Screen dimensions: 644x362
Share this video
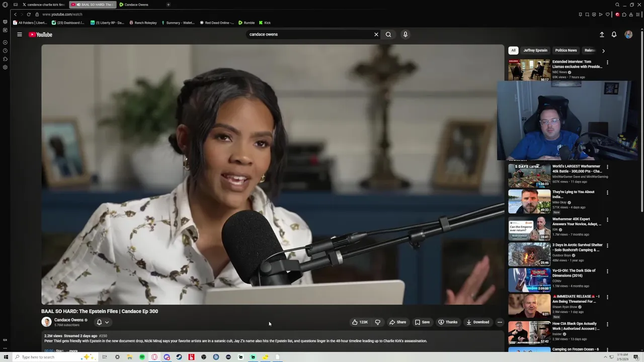(397, 322)
